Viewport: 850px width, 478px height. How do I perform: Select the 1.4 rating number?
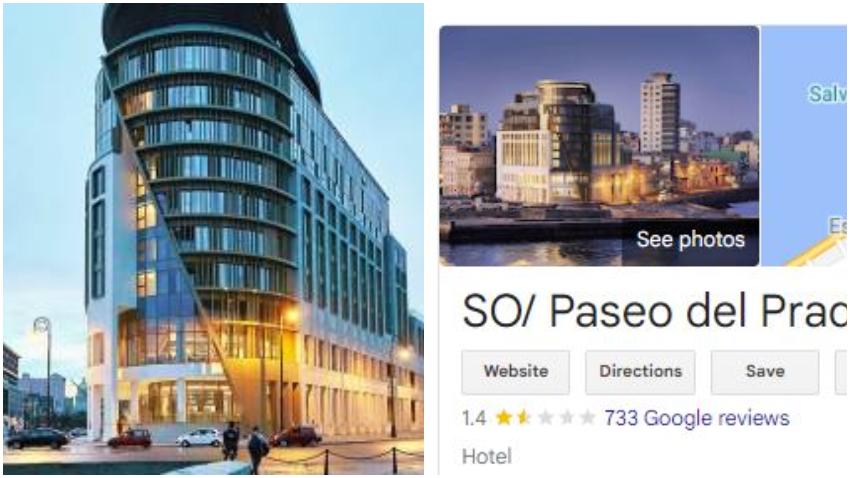474,418
